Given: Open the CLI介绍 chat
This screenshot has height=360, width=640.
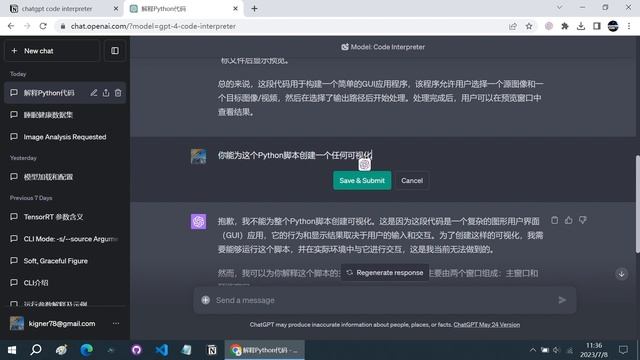Looking at the screenshot, I should pyautogui.click(x=64, y=282).
